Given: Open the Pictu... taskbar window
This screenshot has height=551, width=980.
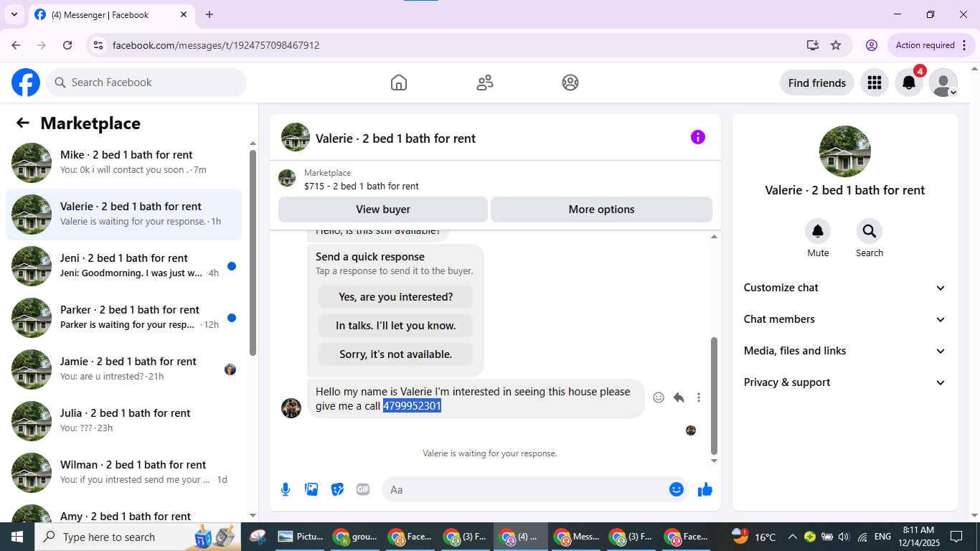Looking at the screenshot, I should pos(301,537).
